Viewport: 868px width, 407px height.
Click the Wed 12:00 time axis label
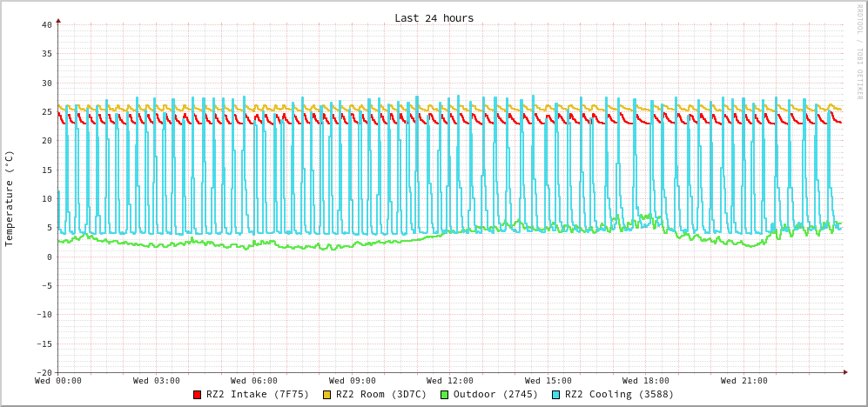click(x=450, y=381)
